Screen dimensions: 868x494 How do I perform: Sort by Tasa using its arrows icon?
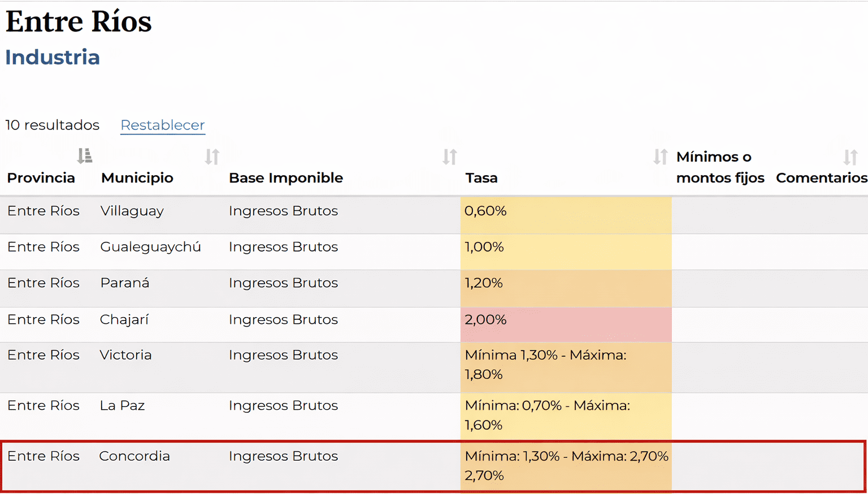coord(660,157)
